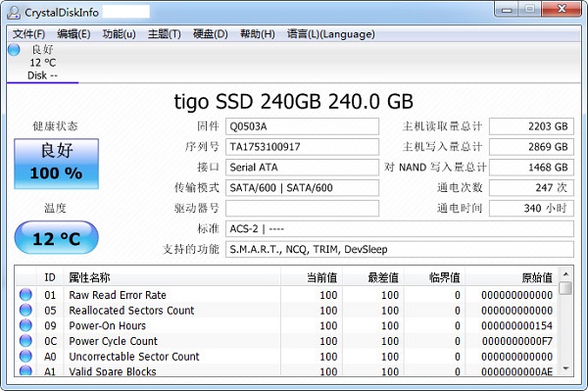Click the interface field Serial ATA
588x391 pixels.
coord(302,168)
